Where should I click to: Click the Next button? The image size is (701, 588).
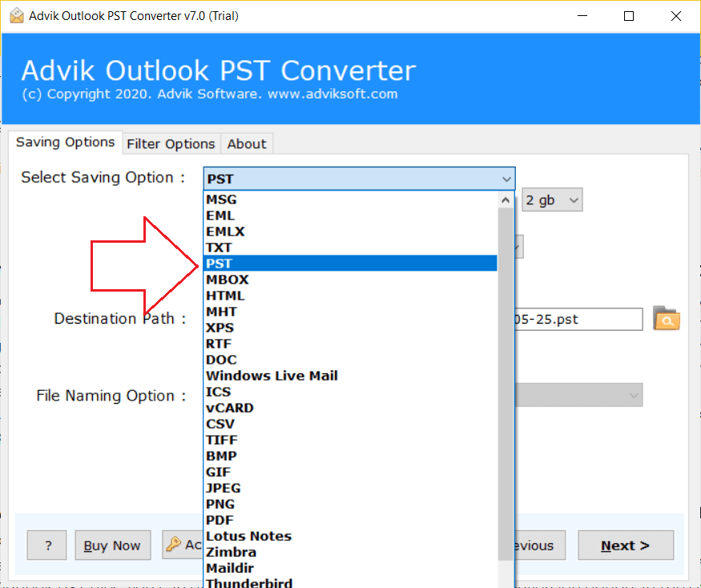[625, 546]
